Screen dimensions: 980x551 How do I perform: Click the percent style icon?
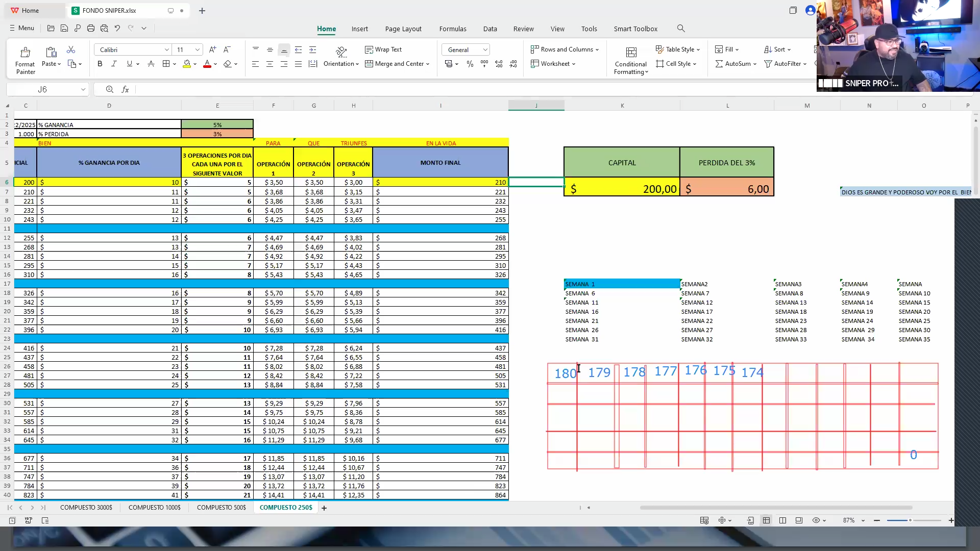470,64
